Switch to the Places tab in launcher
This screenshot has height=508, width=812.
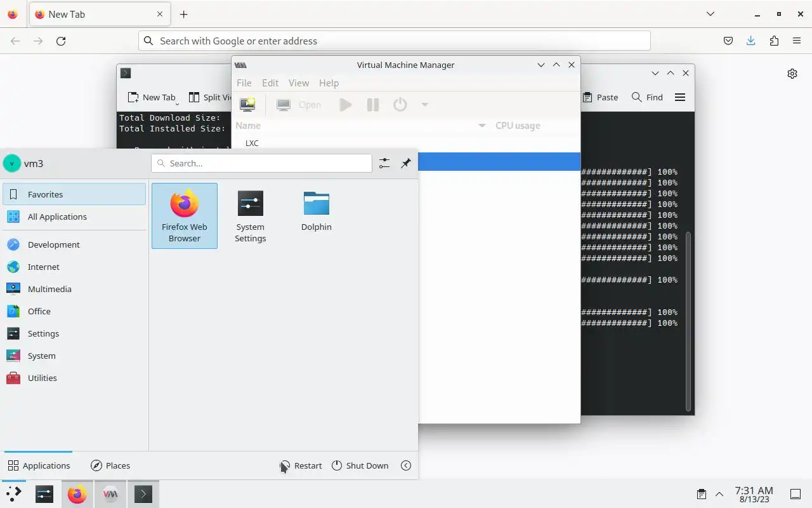[110, 465]
